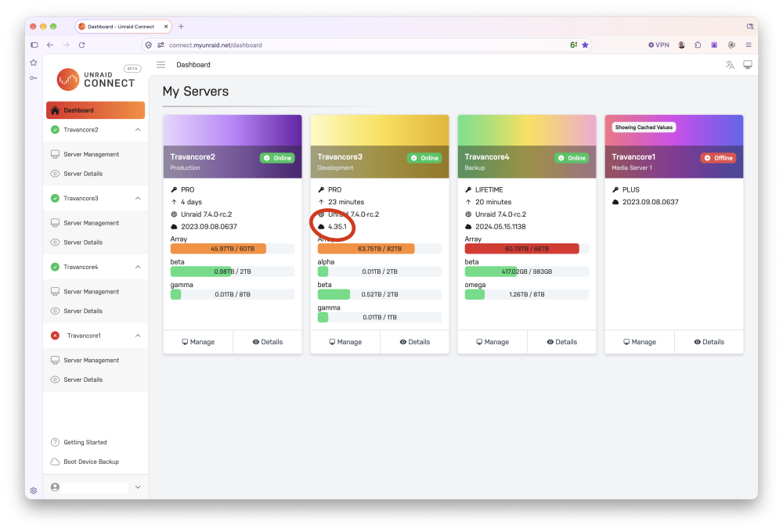Click the VPN indicator in browser toolbar
Screen dimensions: 783x532
click(x=659, y=45)
